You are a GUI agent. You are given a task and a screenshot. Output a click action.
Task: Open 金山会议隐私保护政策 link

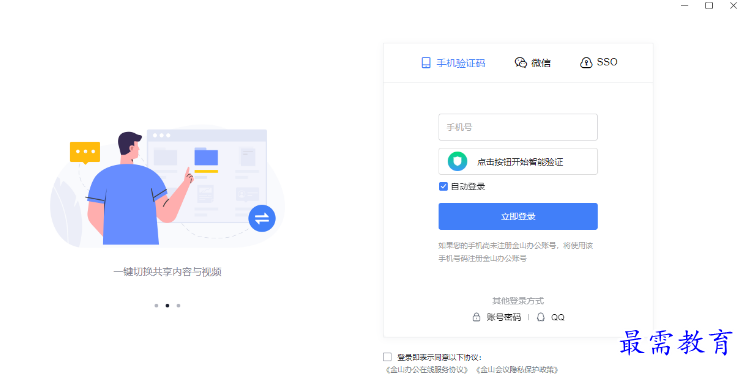(x=517, y=369)
